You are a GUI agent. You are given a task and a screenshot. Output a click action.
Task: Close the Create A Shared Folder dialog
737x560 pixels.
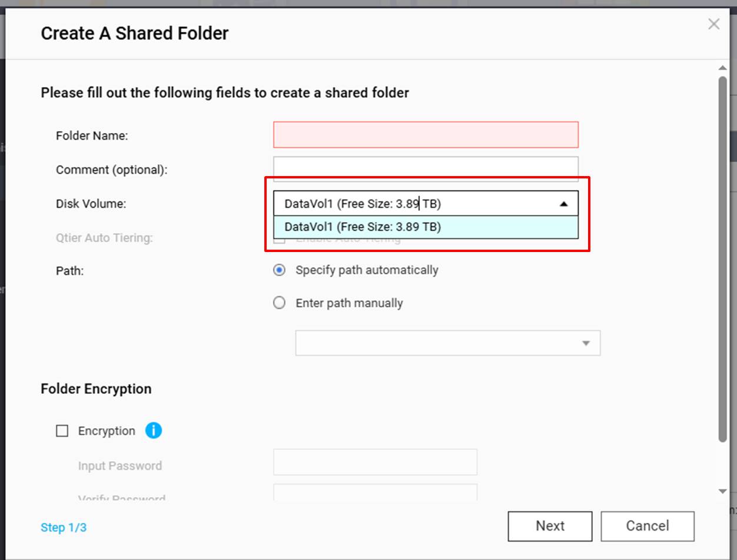click(713, 24)
